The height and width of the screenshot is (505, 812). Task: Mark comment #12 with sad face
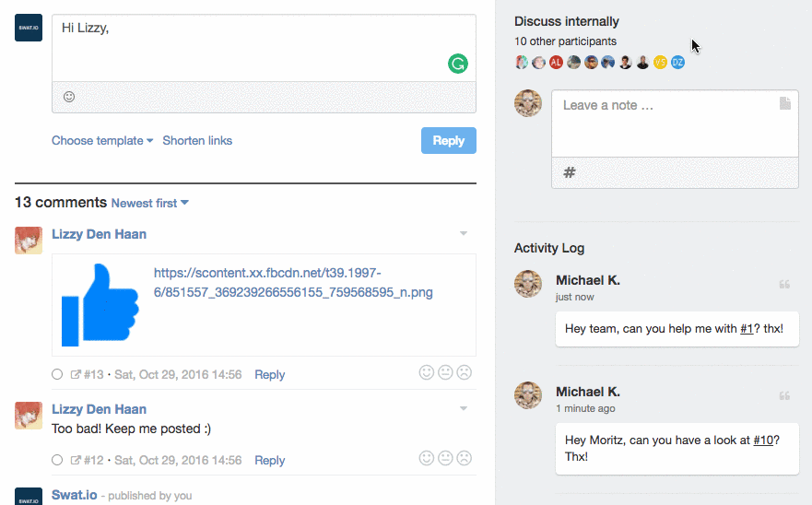tap(464, 458)
